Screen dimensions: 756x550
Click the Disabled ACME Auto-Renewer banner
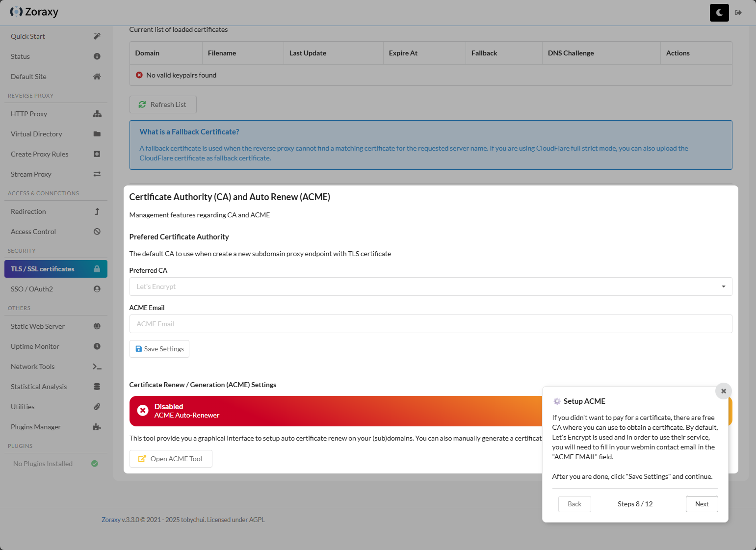click(x=431, y=411)
